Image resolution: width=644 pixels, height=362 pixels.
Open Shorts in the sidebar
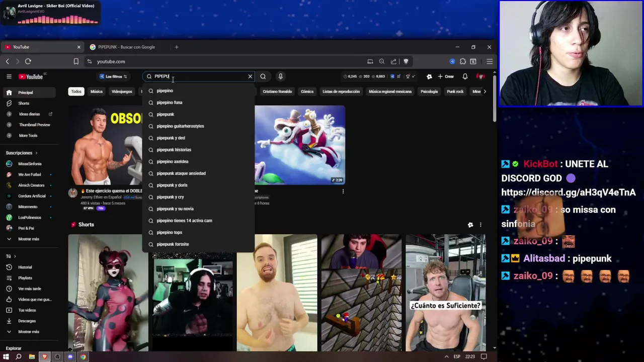coord(29,103)
